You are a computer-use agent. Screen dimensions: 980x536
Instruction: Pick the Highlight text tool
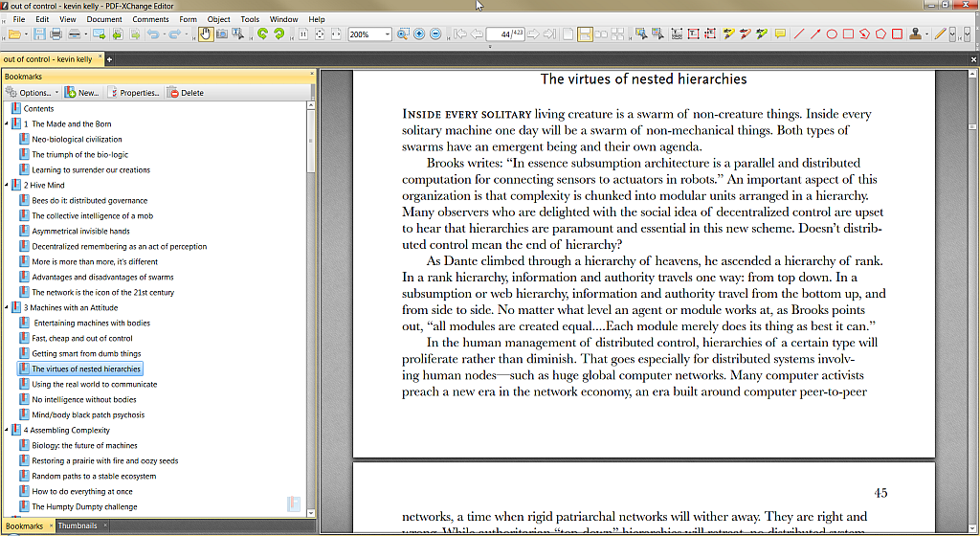point(728,34)
